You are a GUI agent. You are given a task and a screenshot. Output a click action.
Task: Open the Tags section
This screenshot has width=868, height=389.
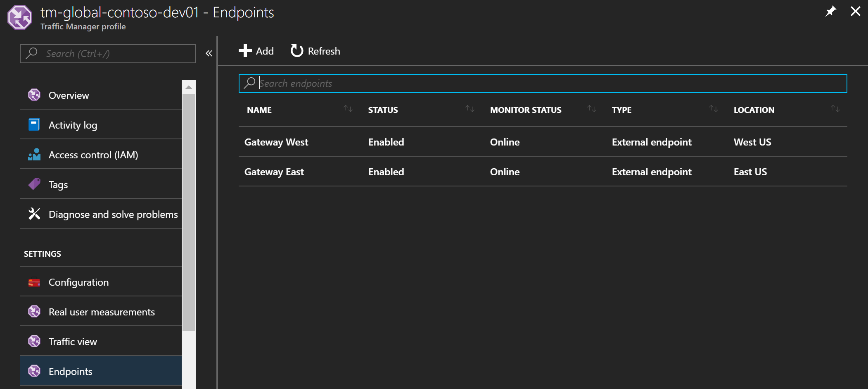tap(101, 184)
